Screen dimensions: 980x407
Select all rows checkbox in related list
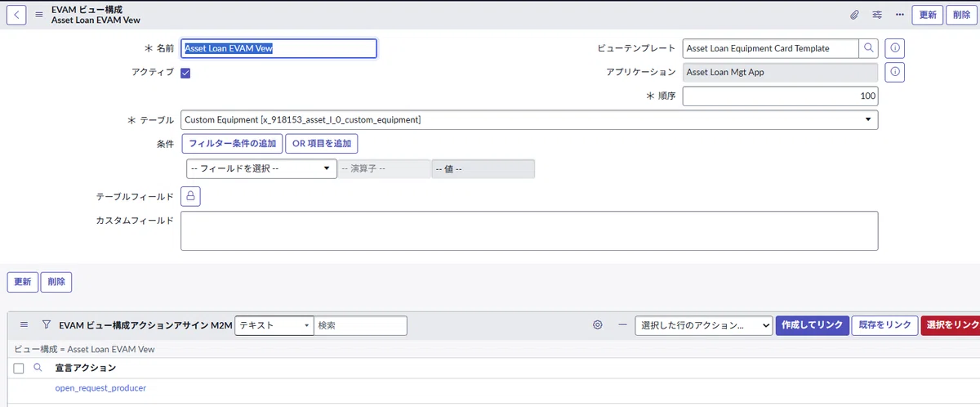(x=19, y=369)
